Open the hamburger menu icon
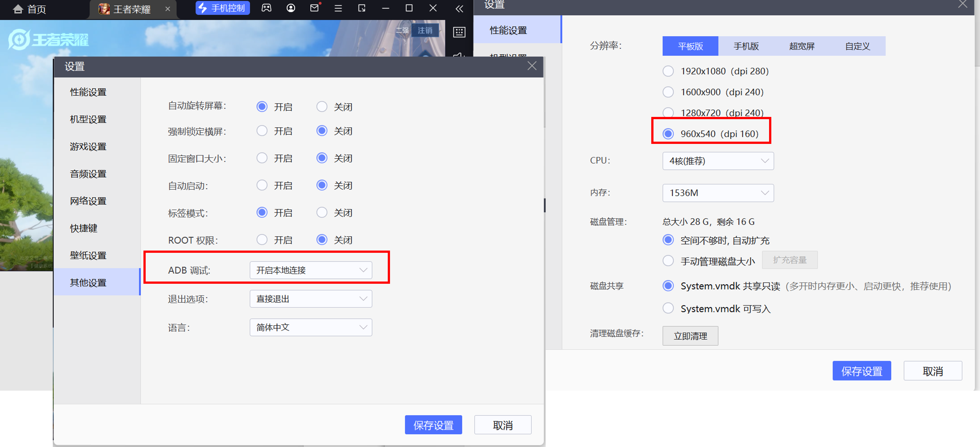The image size is (980, 447). [x=338, y=8]
